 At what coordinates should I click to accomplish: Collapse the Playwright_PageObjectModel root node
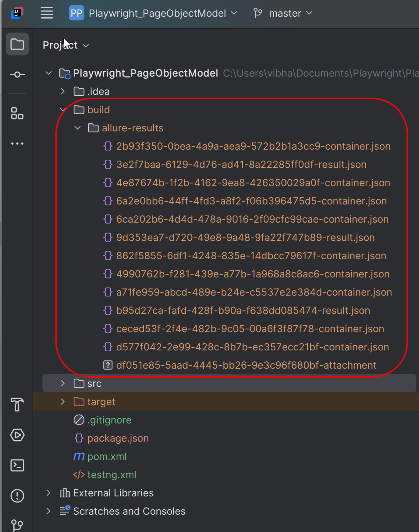point(49,73)
